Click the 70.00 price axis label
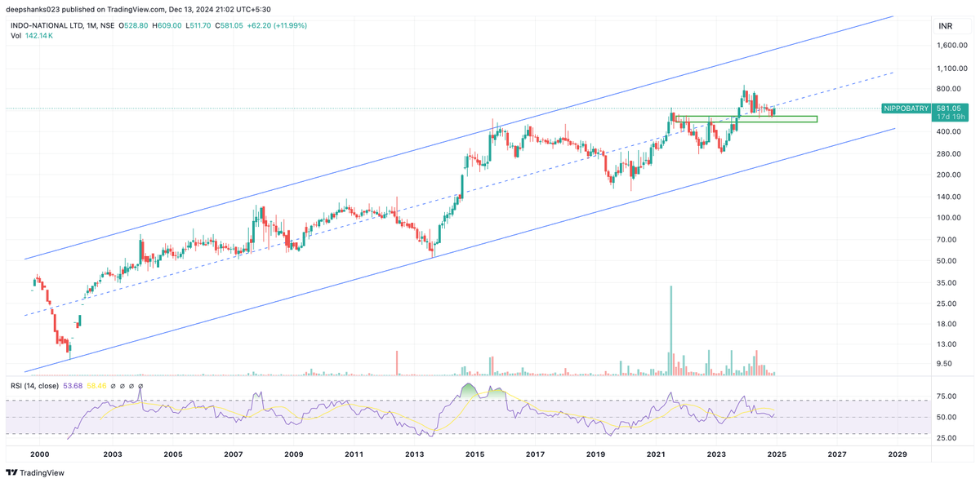 click(x=947, y=240)
